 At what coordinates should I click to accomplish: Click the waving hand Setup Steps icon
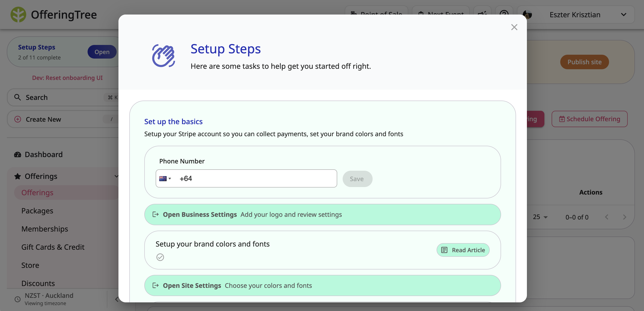coord(164,55)
